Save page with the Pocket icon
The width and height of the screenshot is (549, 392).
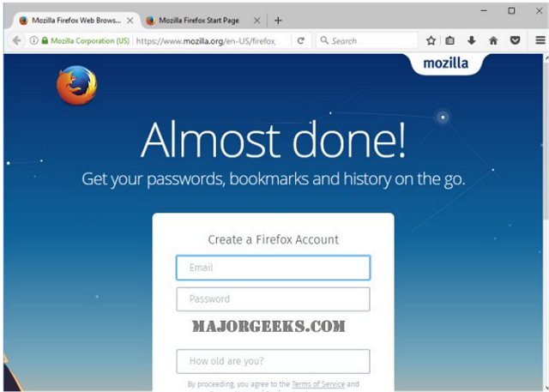[x=515, y=40]
